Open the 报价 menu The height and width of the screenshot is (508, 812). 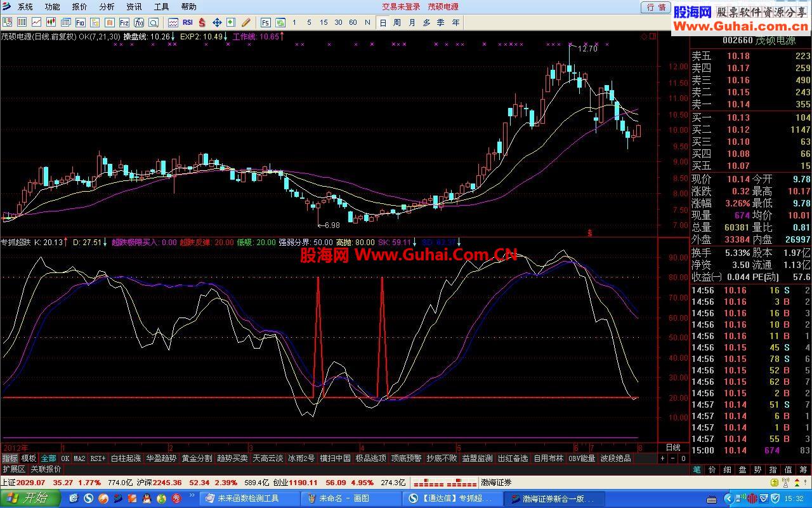tap(80, 7)
